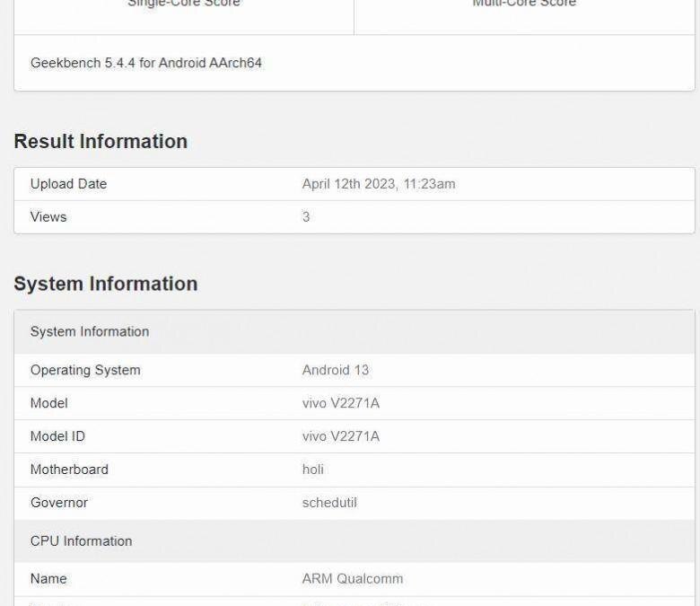Click the large System Information section heading
This screenshot has height=606, width=700.
[105, 284]
